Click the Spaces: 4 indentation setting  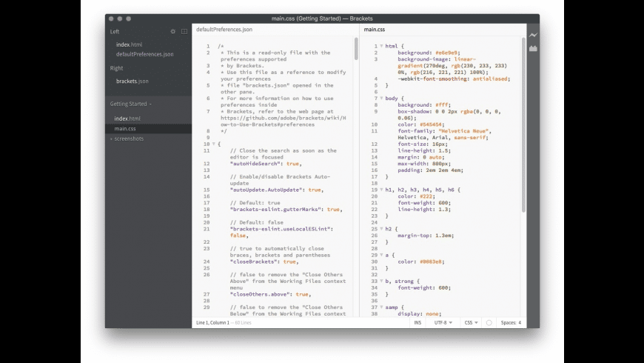[x=511, y=323]
